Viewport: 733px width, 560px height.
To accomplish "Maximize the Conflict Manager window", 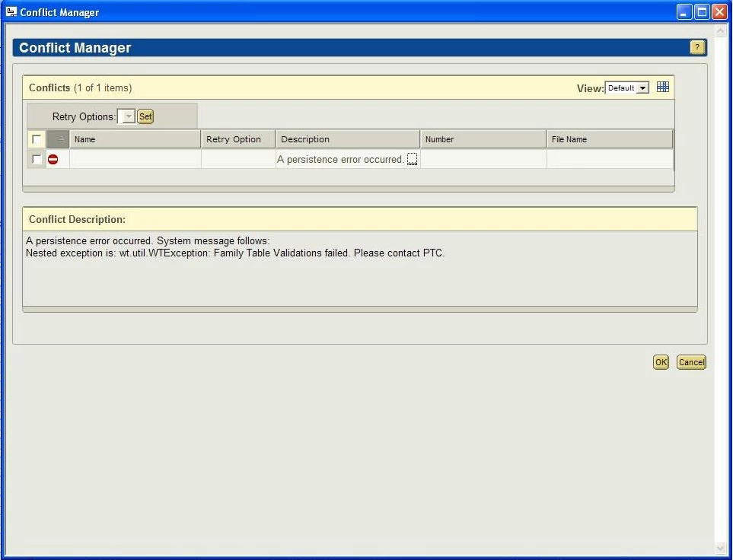I will 702,12.
